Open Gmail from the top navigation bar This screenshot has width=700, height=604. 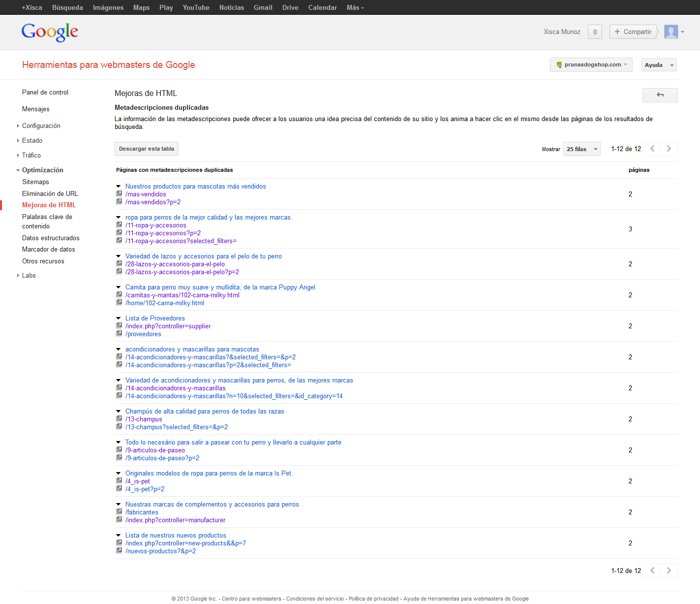263,7
